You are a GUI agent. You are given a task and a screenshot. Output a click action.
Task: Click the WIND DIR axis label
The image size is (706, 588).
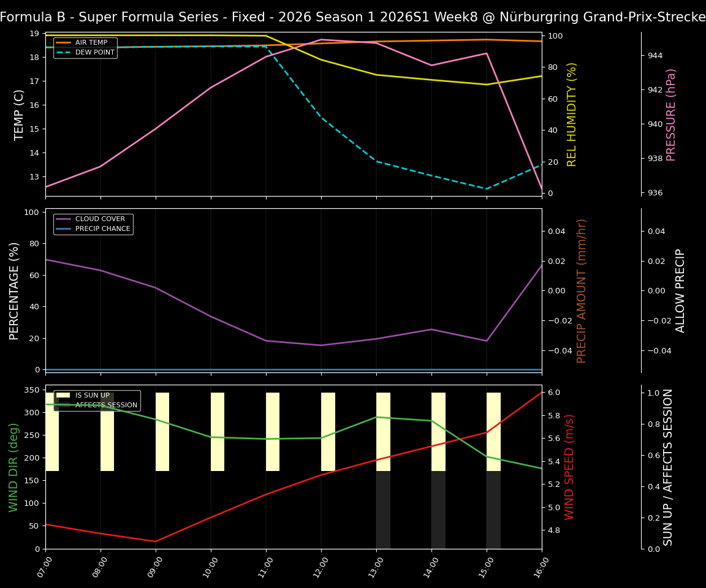[13, 467]
